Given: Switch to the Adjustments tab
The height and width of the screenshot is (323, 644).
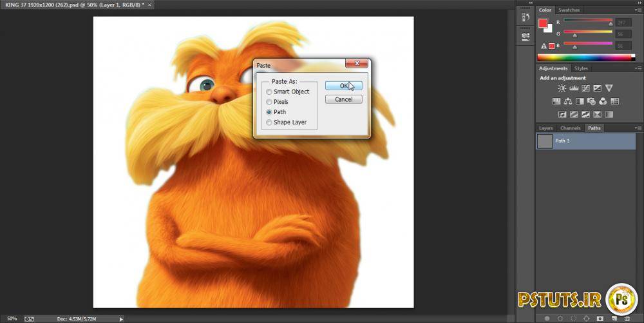Looking at the screenshot, I should (553, 68).
